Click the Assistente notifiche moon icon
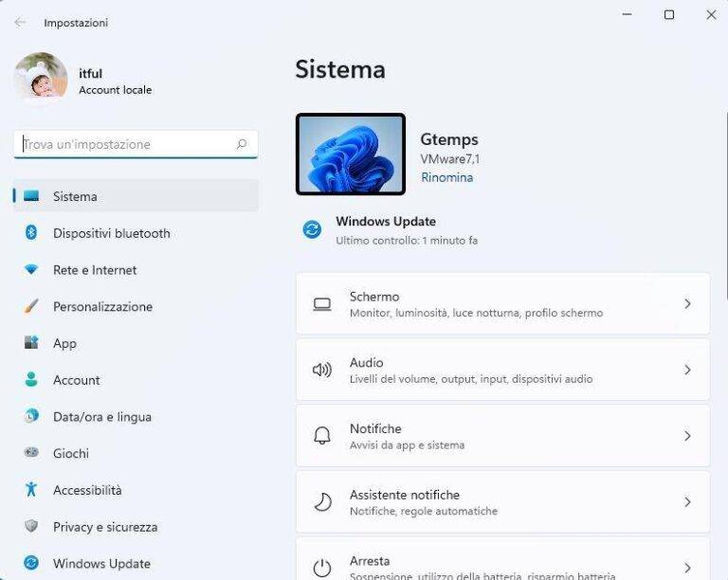The width and height of the screenshot is (728, 580). (322, 502)
